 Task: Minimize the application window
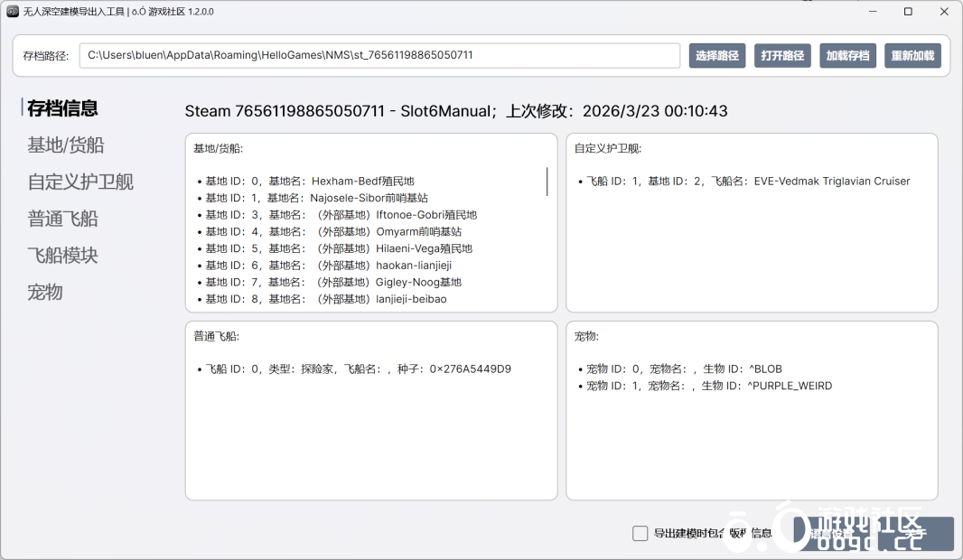(872, 12)
